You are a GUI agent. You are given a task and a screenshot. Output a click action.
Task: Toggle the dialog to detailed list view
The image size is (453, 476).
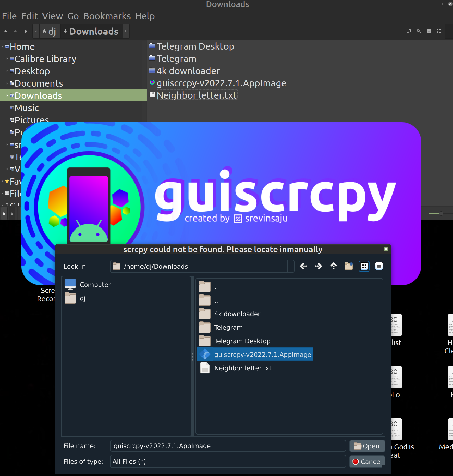click(379, 266)
